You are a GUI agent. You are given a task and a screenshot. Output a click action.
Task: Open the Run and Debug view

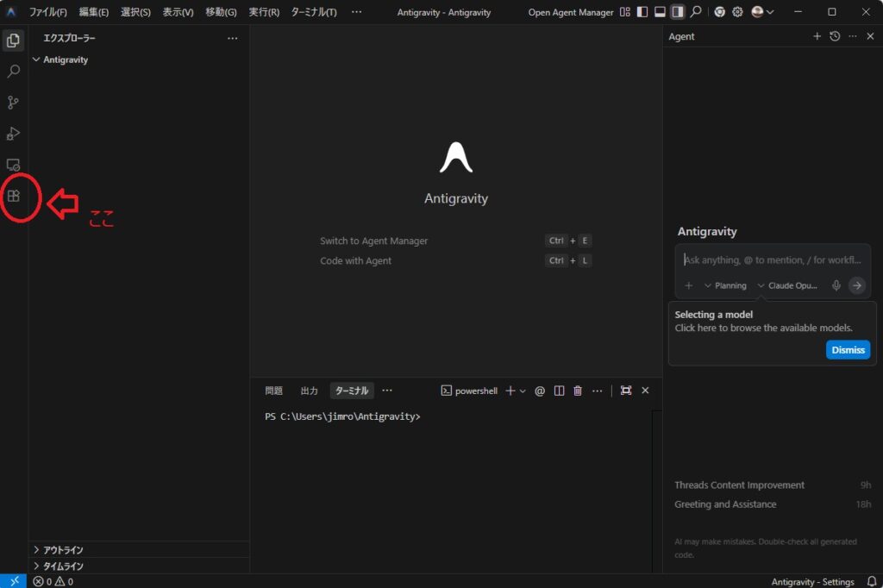click(x=13, y=134)
